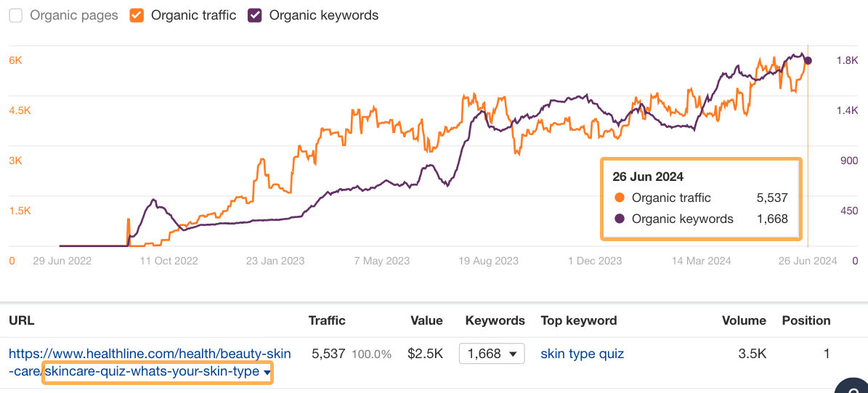
Task: Open the "skin type quiz" keyword link
Action: 583,354
